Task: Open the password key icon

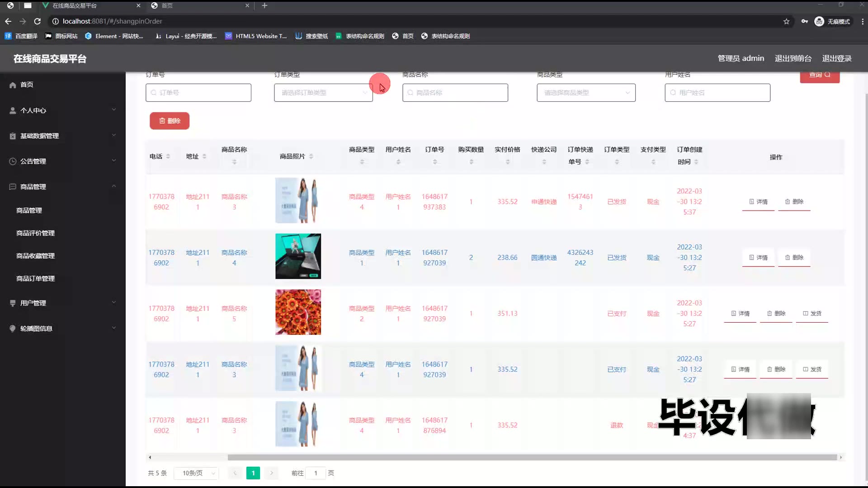Action: [x=805, y=21]
